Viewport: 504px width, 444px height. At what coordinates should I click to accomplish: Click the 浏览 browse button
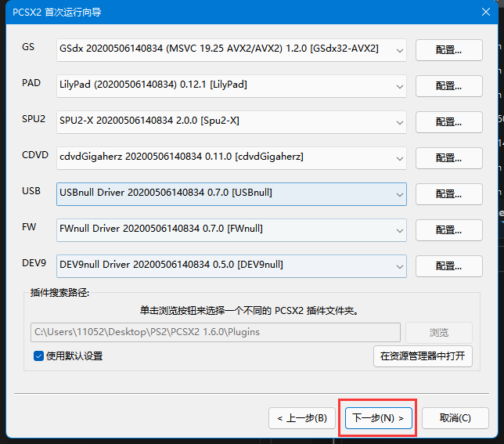[x=439, y=333]
